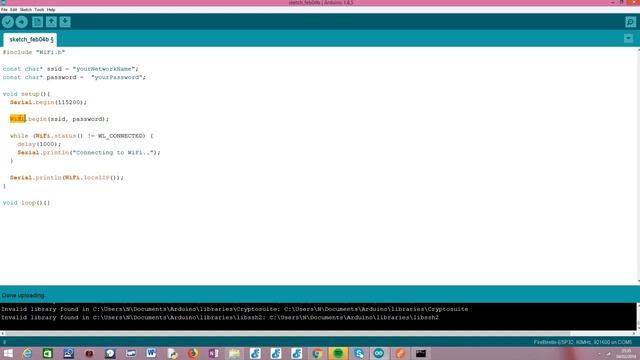
Task: Open Microsoft Word from the taskbar
Action: 151,353
